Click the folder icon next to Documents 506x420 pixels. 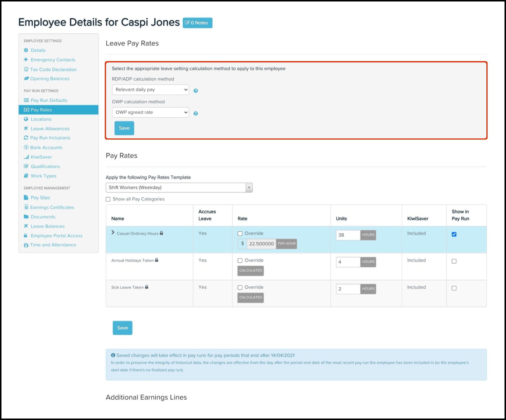pos(26,217)
